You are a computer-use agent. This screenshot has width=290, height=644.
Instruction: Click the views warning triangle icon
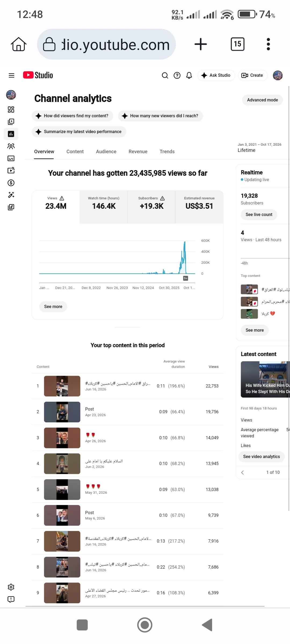(62, 198)
